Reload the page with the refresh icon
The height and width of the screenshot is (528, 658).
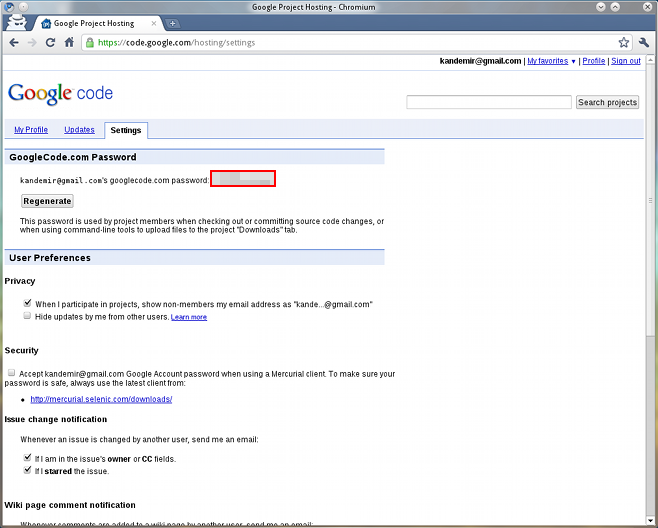pos(50,42)
